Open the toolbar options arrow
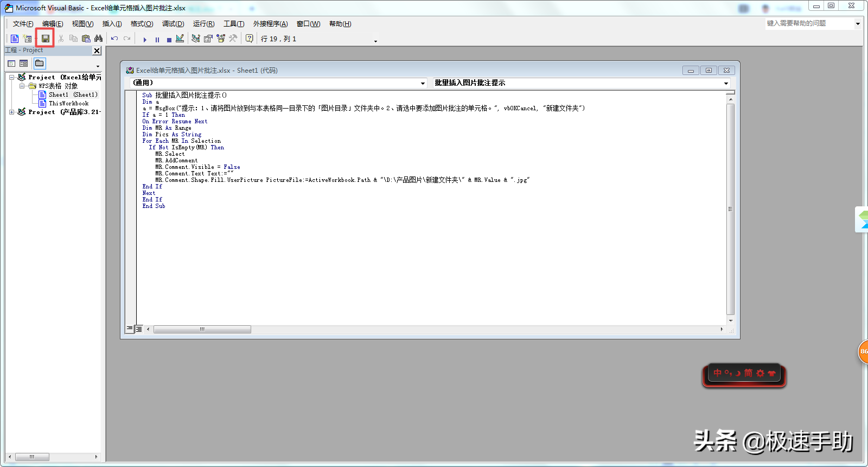 click(x=375, y=41)
